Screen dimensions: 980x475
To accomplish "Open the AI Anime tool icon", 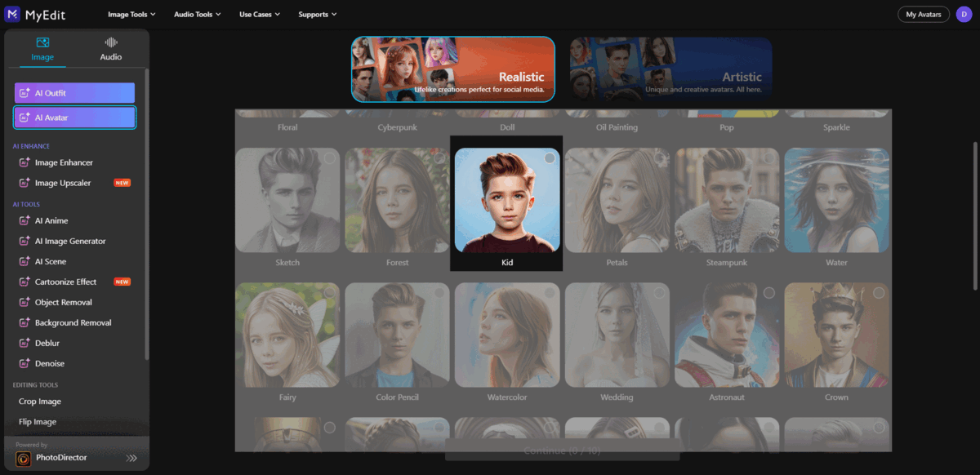I will pyautogui.click(x=24, y=221).
